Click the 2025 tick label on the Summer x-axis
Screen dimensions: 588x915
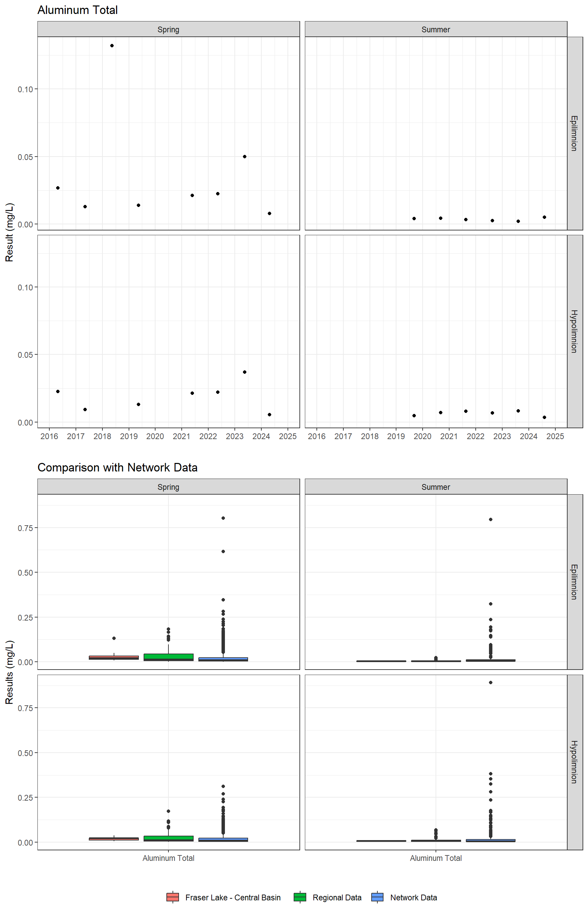(555, 436)
